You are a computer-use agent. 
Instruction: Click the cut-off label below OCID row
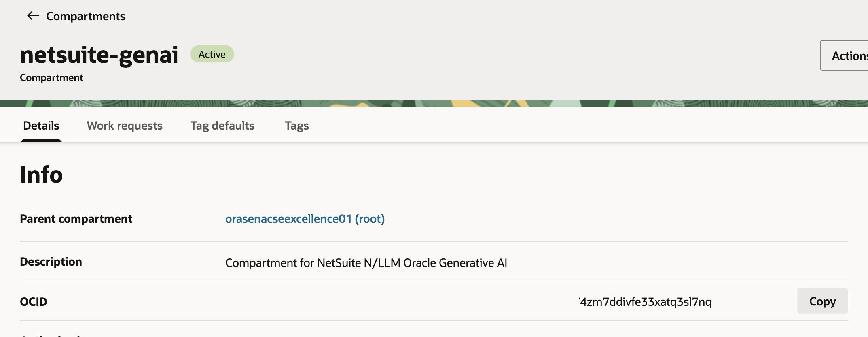(x=51, y=335)
